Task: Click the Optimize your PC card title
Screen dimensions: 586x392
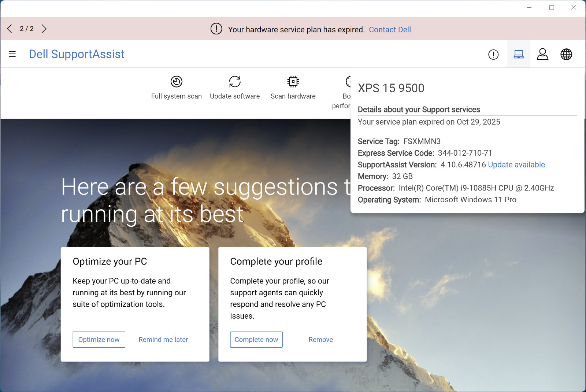Action: tap(110, 262)
